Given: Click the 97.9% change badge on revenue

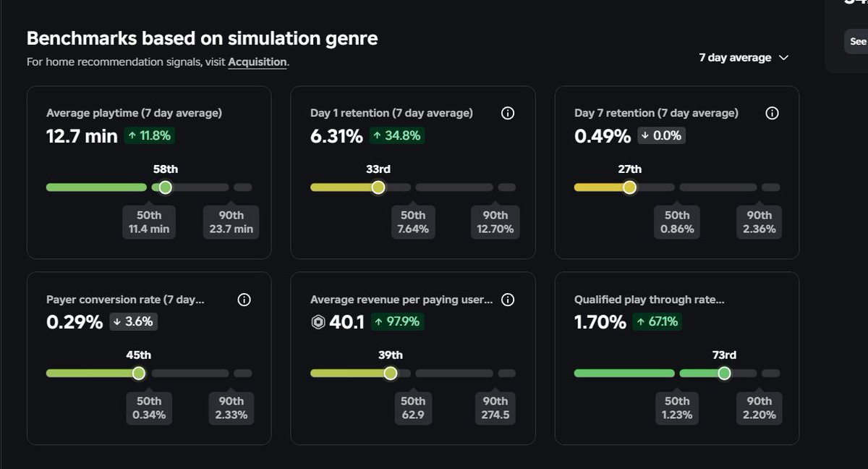Looking at the screenshot, I should point(397,322).
